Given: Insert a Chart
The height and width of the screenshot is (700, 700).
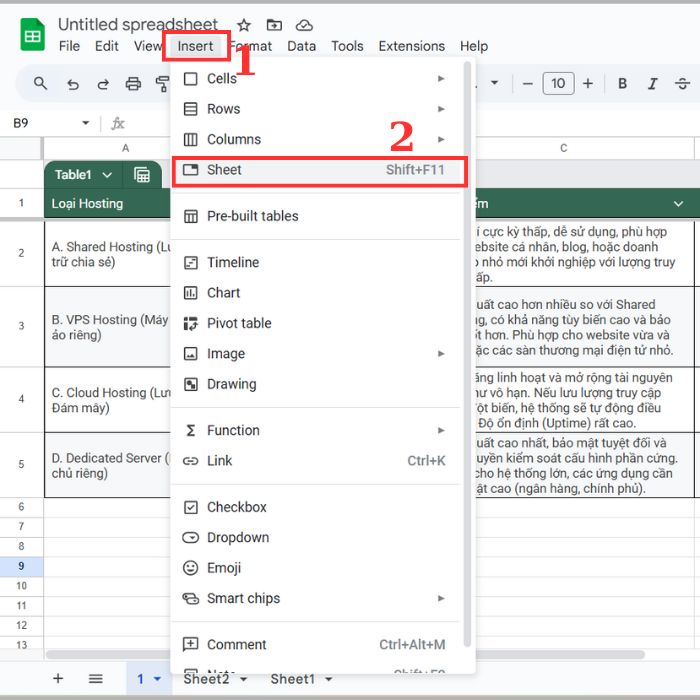Looking at the screenshot, I should coord(317,293).
